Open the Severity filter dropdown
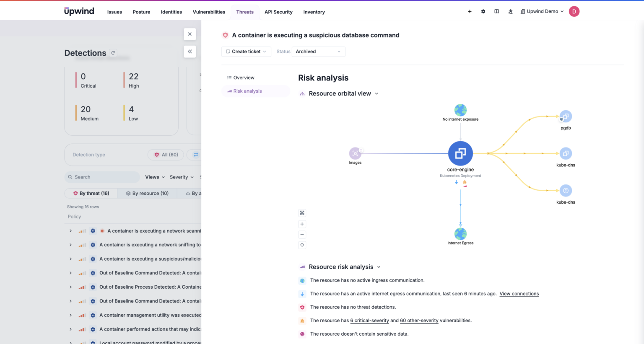 [x=182, y=177]
